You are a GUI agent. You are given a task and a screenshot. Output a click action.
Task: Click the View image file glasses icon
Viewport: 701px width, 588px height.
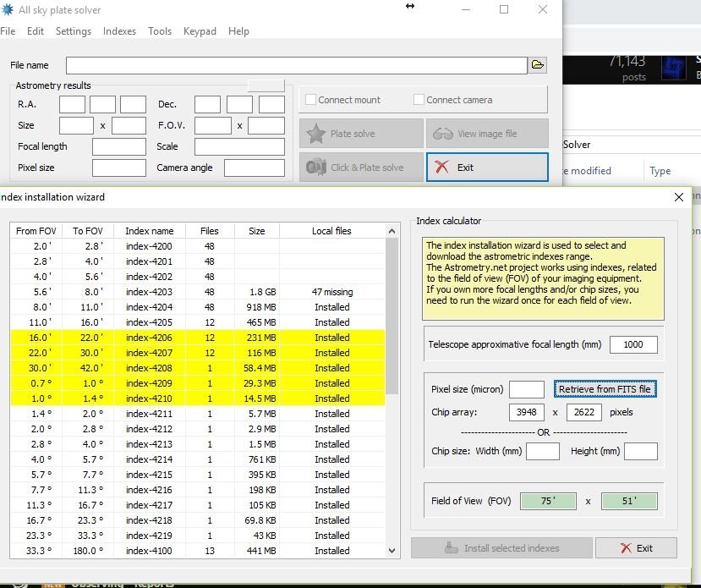click(443, 134)
